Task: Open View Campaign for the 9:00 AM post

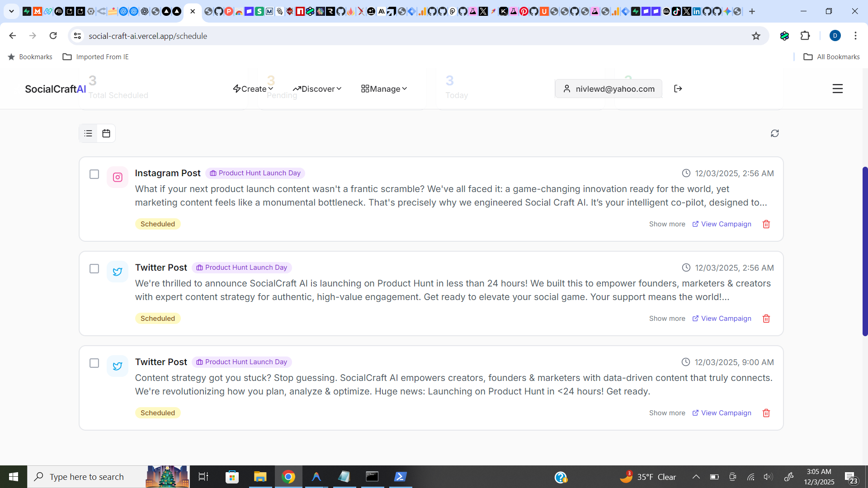Action: pos(722,413)
